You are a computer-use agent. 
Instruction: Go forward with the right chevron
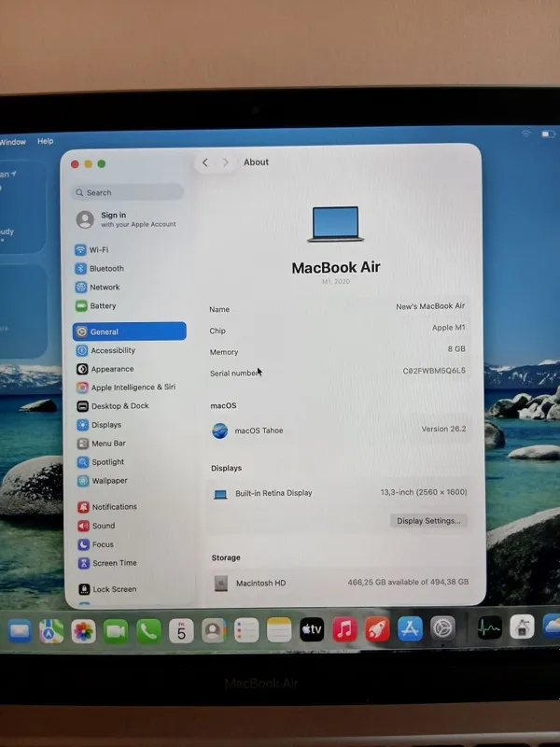coord(225,162)
